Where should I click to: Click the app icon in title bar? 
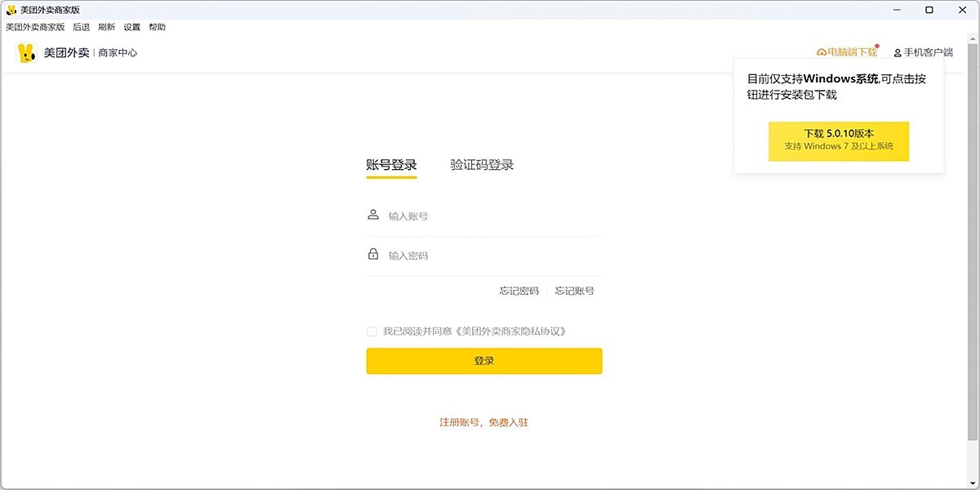(x=11, y=10)
